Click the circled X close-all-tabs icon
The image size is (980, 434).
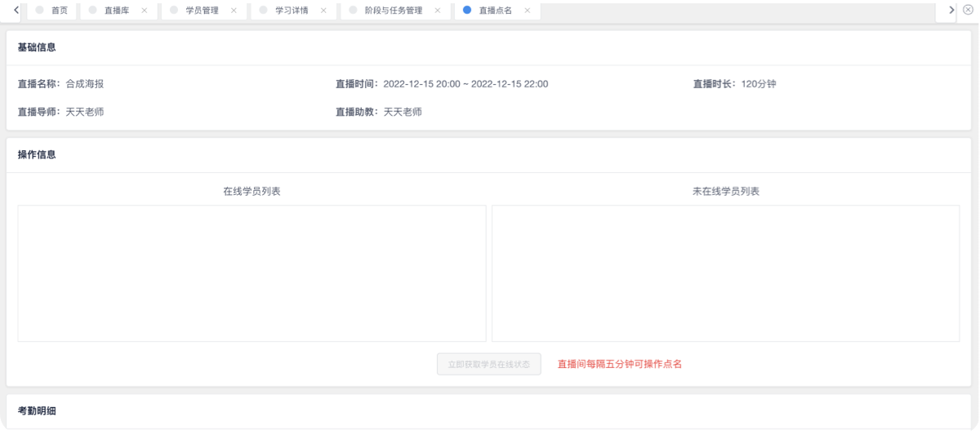click(x=968, y=11)
